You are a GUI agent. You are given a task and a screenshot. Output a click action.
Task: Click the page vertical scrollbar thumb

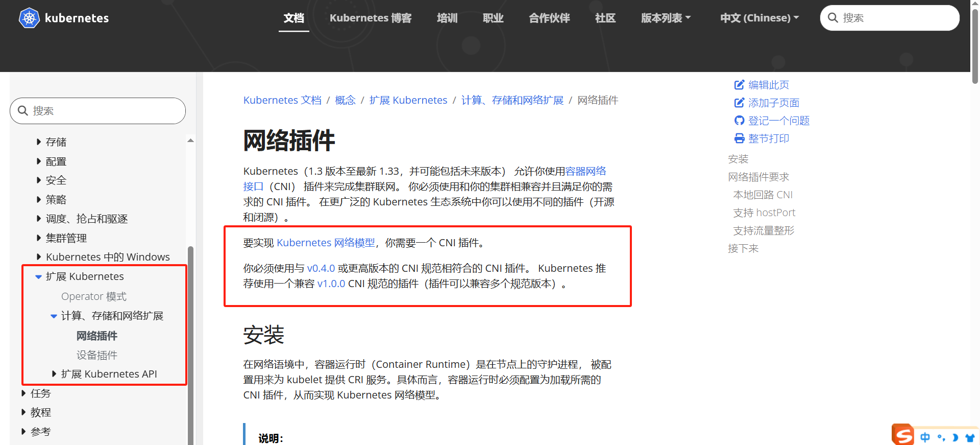tap(975, 46)
